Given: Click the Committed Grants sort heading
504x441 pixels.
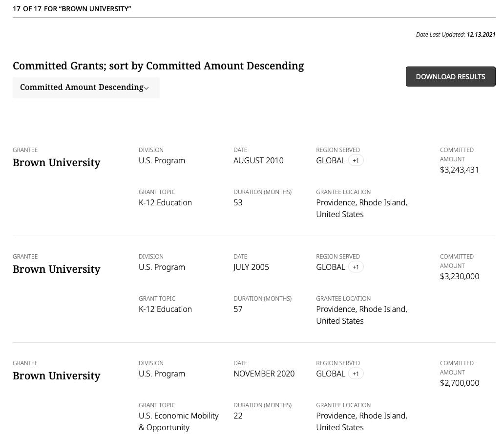Looking at the screenshot, I should click(x=158, y=66).
